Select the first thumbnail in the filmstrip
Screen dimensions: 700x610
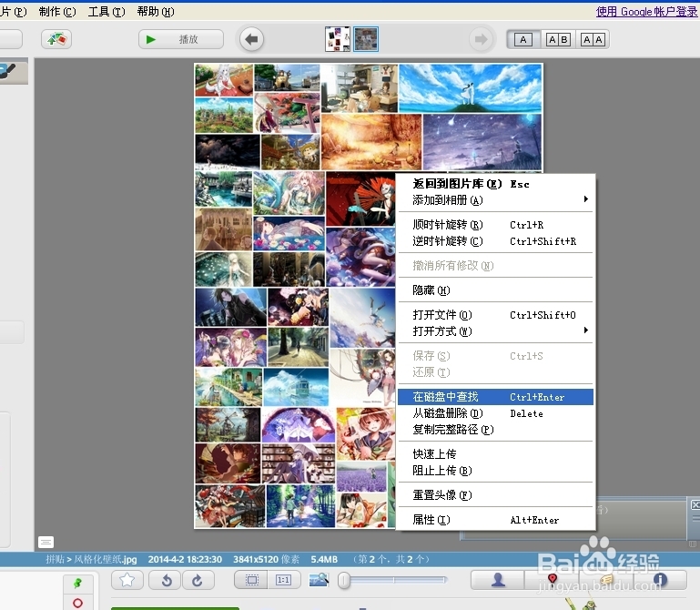338,39
